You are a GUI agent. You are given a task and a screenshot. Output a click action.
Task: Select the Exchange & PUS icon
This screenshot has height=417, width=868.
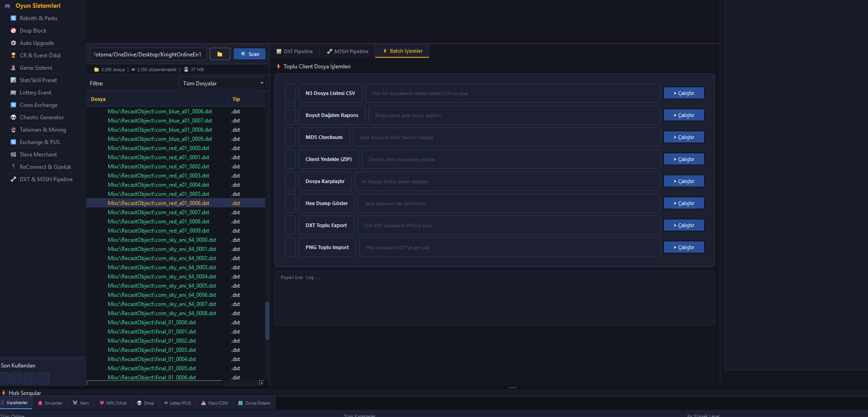pyautogui.click(x=13, y=142)
